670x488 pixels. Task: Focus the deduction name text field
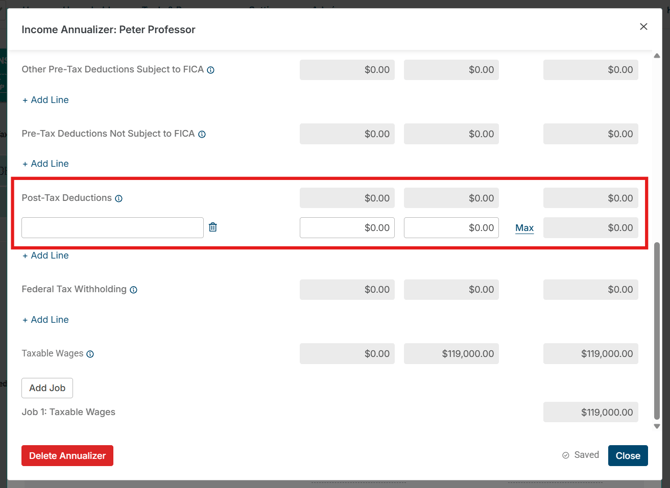[112, 228]
